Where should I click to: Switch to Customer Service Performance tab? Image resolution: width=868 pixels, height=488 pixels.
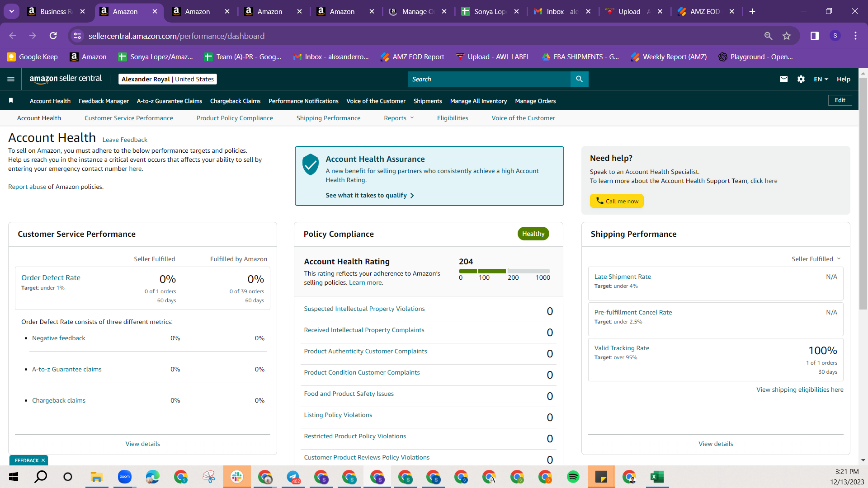click(129, 118)
